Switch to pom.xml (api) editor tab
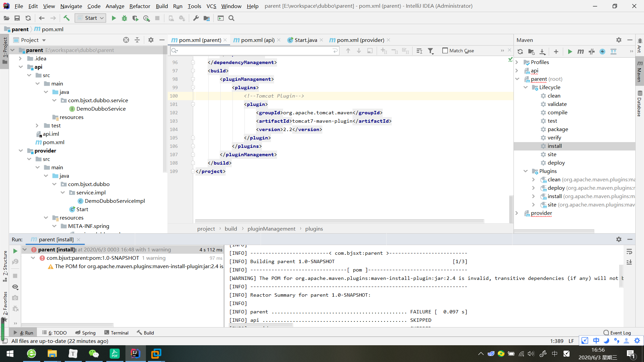The width and height of the screenshot is (644, 362). 258,40
